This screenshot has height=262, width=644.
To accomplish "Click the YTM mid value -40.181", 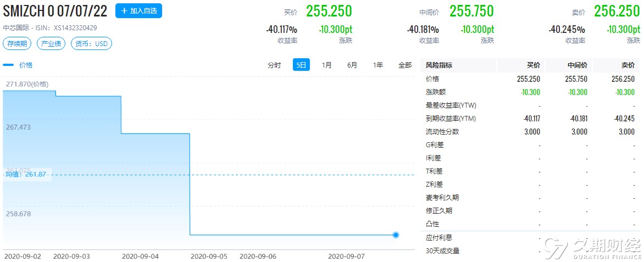I will [x=578, y=119].
